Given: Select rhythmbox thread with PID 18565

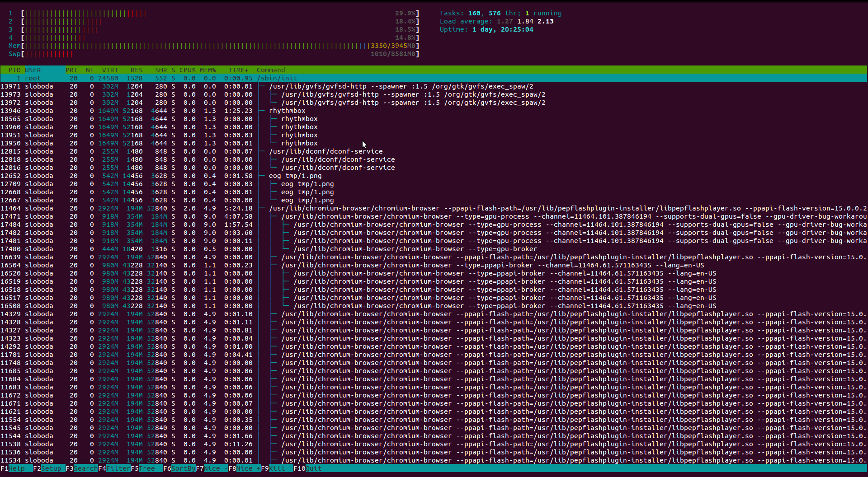Looking at the screenshot, I should click(434, 119).
